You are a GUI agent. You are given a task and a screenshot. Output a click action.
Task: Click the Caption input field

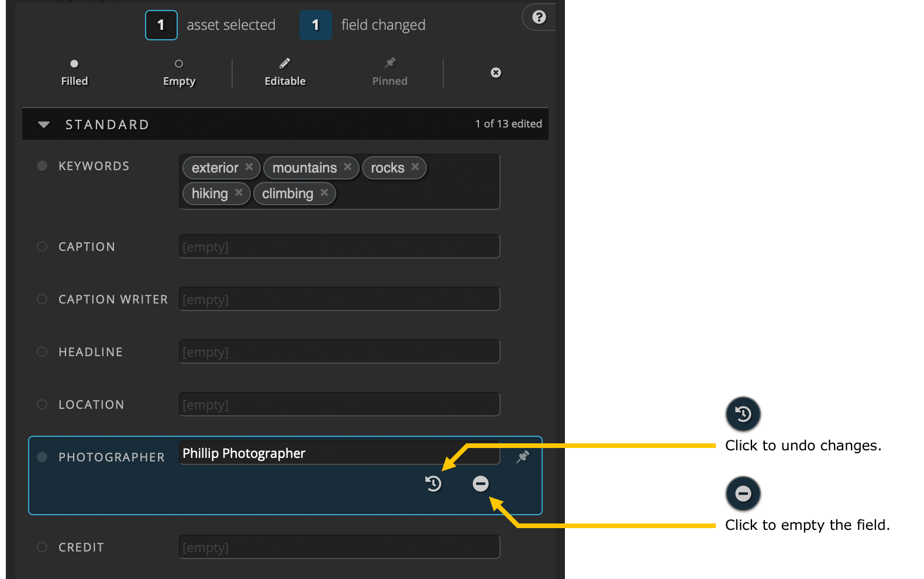coord(339,246)
